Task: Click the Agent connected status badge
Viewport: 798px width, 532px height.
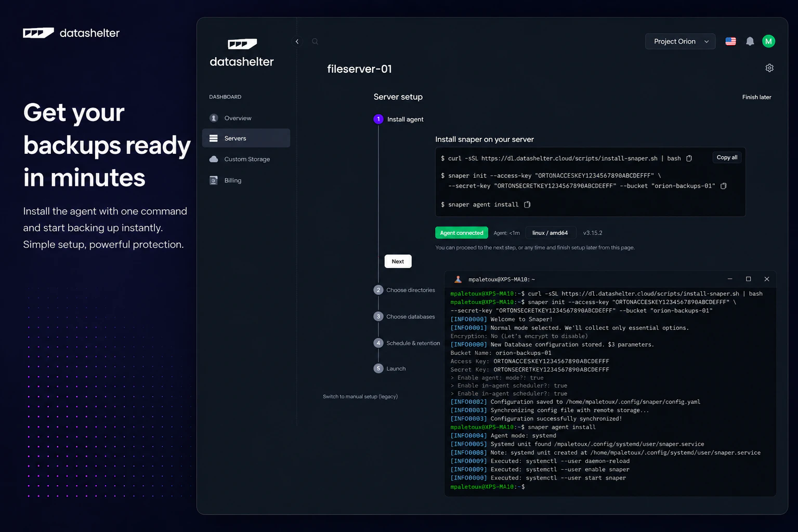Action: click(x=462, y=233)
